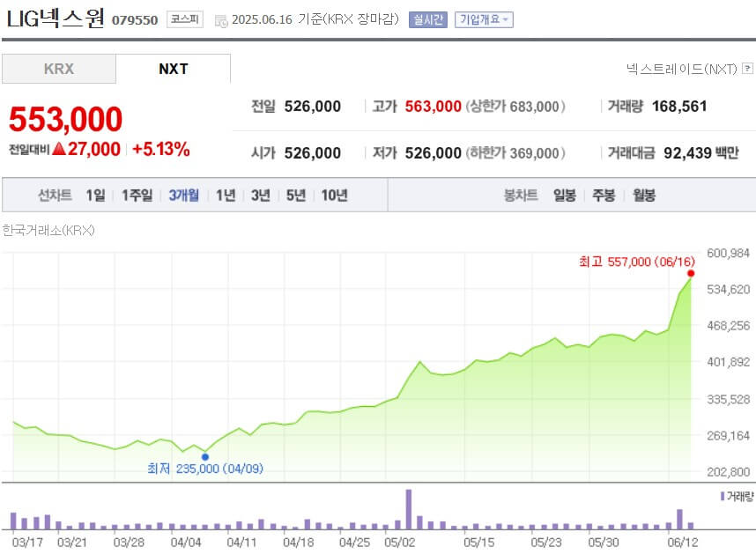Click the current price 553,000
Screen dimensions: 756x554
65,119
